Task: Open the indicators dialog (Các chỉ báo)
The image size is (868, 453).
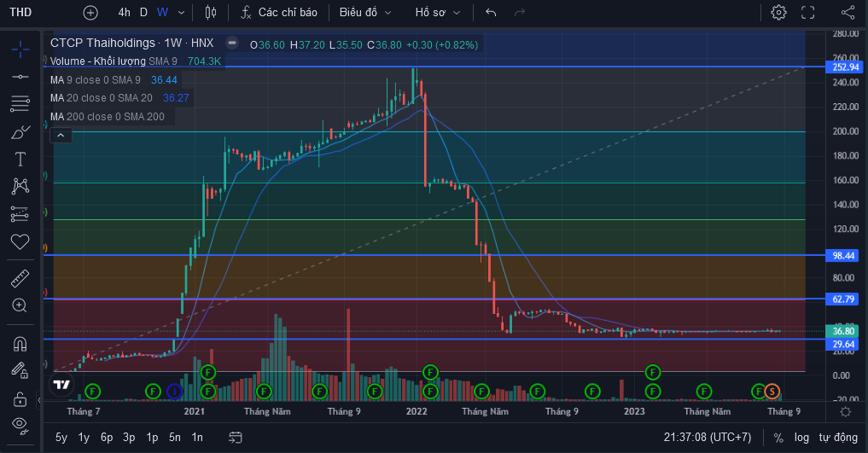Action: pos(279,13)
